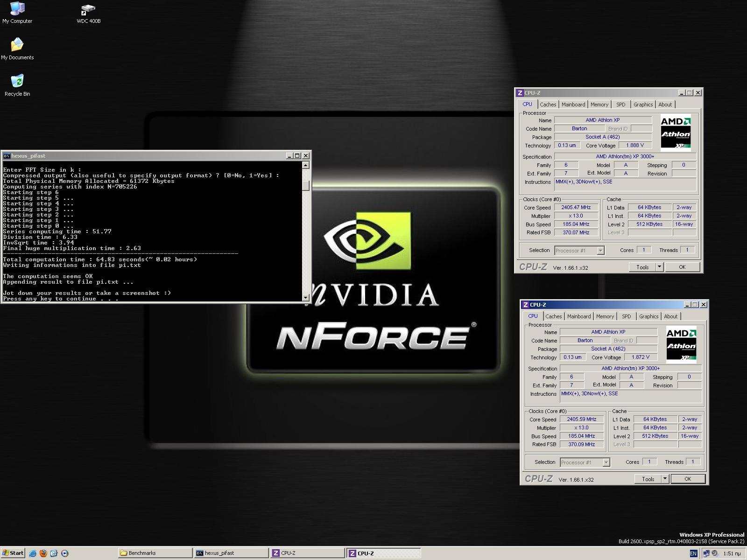This screenshot has width=747, height=560.
Task: Switch to first CPU-Z taskbar button
Action: 308,553
